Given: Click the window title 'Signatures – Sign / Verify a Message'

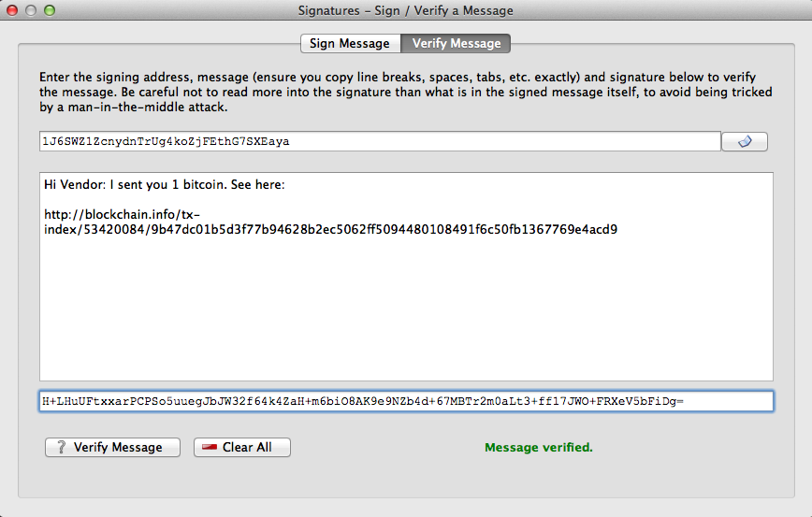Looking at the screenshot, I should click(405, 10).
